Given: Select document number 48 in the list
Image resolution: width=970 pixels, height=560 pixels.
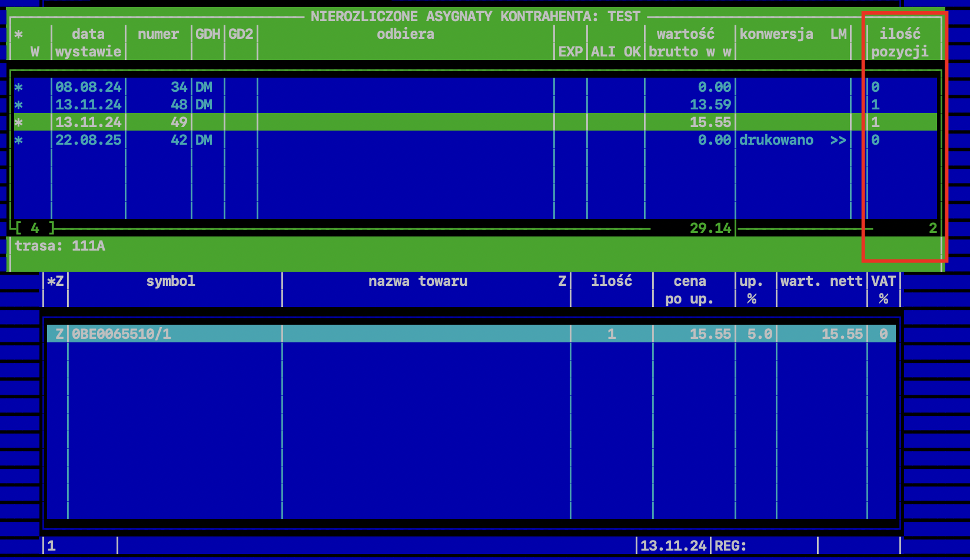Looking at the screenshot, I should click(x=178, y=105).
